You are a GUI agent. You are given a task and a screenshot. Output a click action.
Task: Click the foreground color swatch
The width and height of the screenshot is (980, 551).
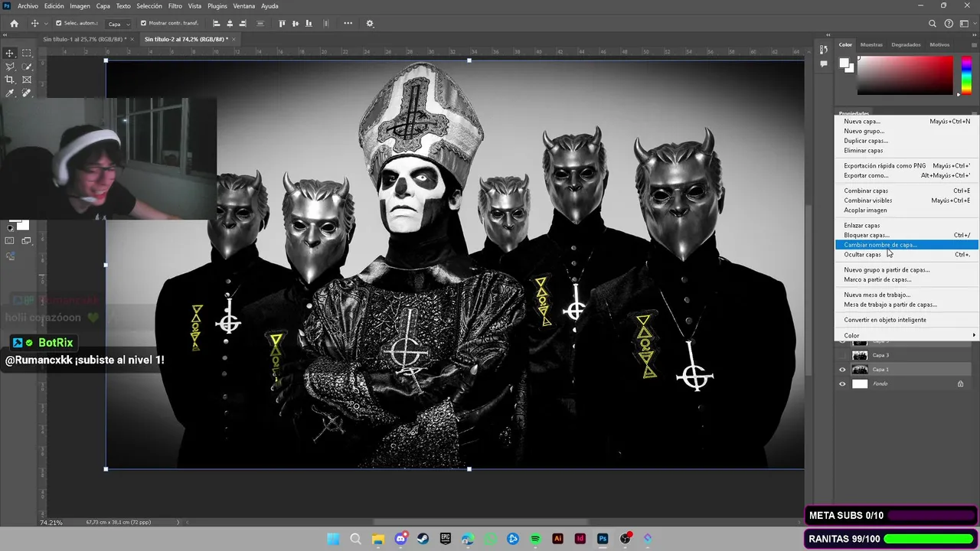point(844,64)
